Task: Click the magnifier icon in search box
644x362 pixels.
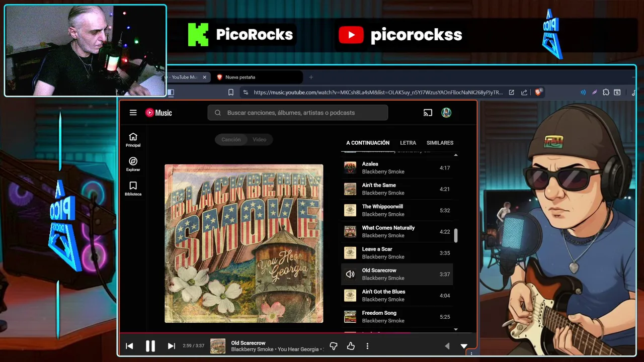Action: point(218,113)
